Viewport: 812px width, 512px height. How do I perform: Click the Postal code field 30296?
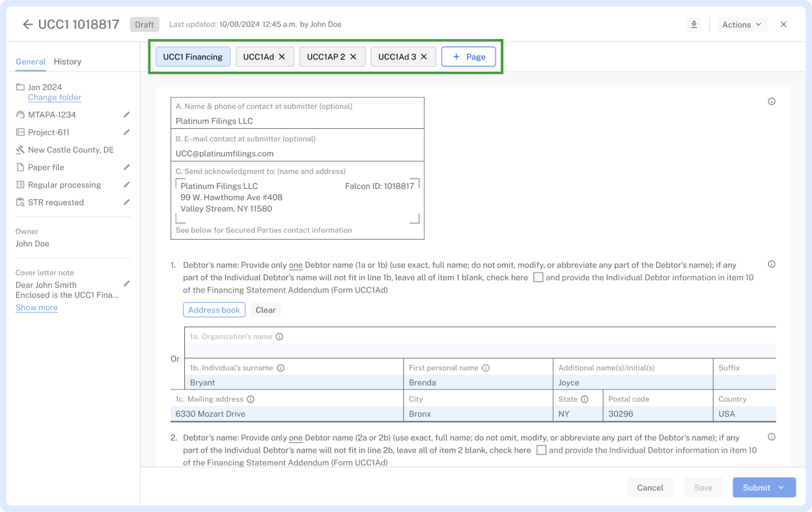(658, 414)
